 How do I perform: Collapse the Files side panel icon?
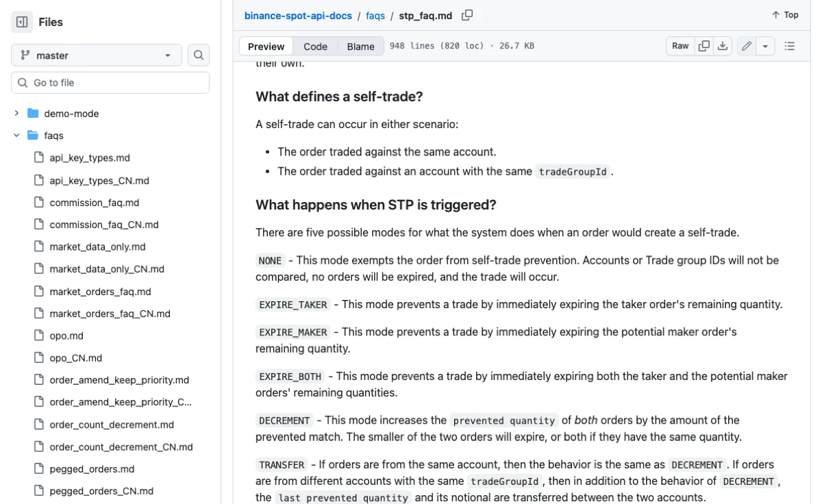[x=22, y=22]
